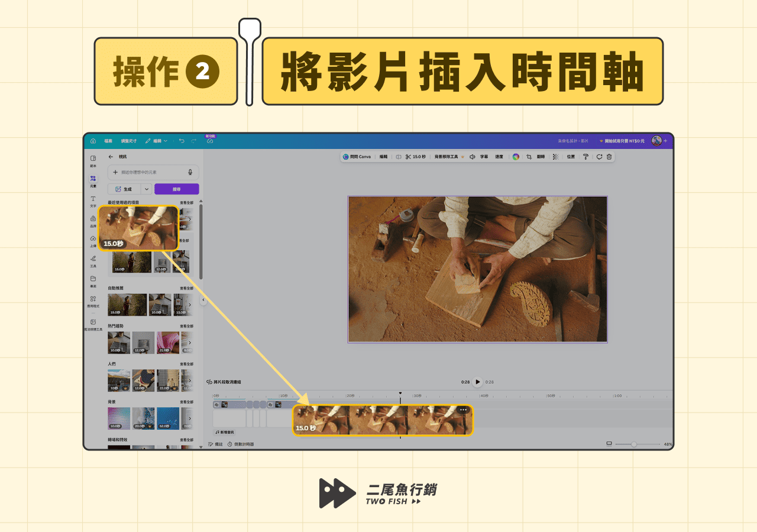Show more 背景 videos with arrow
Screen dimensions: 757x532
point(190,419)
